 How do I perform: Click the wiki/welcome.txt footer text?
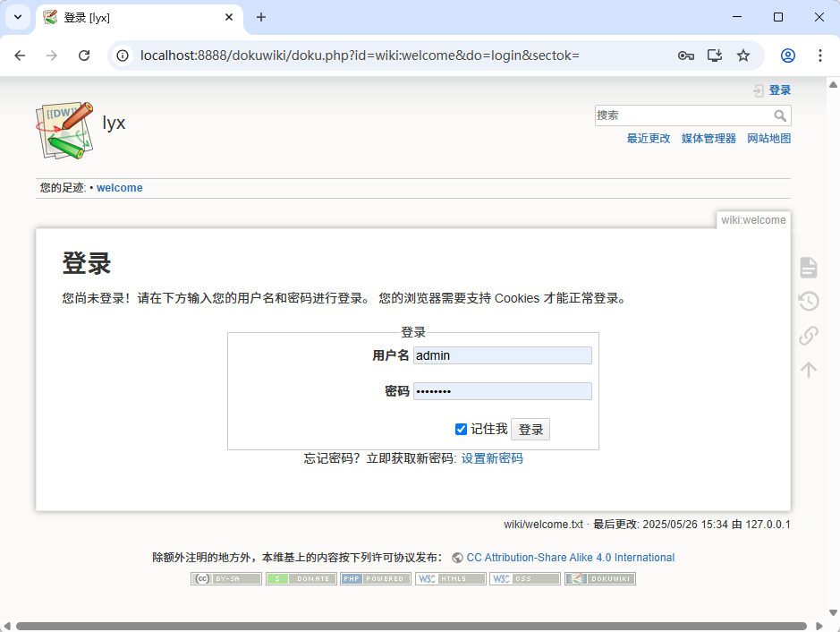[x=543, y=525]
